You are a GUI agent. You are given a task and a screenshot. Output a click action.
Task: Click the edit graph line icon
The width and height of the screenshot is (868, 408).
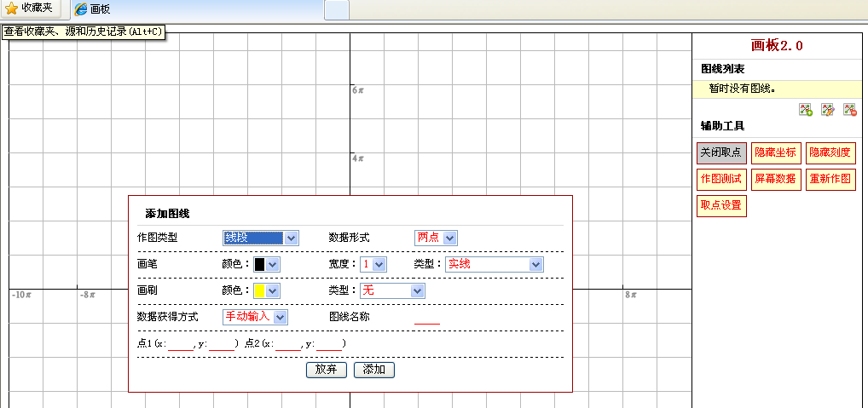[827, 109]
